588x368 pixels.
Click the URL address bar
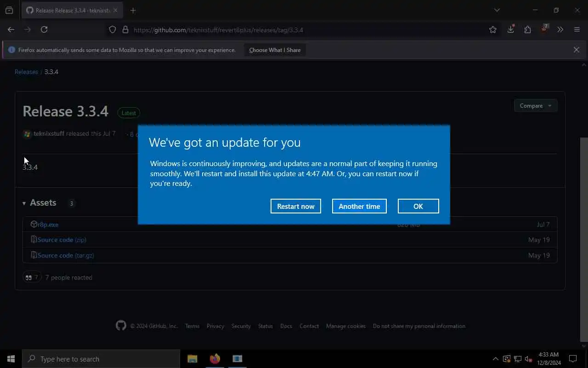pyautogui.click(x=303, y=30)
